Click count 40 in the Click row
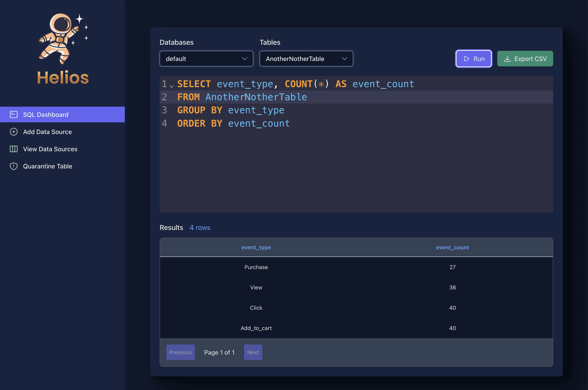Viewport: 588px width, 390px height. tap(452, 308)
